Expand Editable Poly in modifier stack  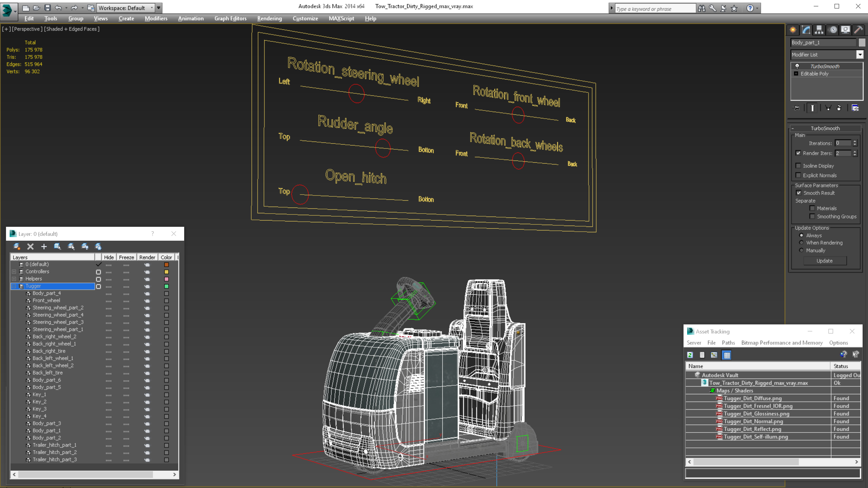click(x=796, y=74)
